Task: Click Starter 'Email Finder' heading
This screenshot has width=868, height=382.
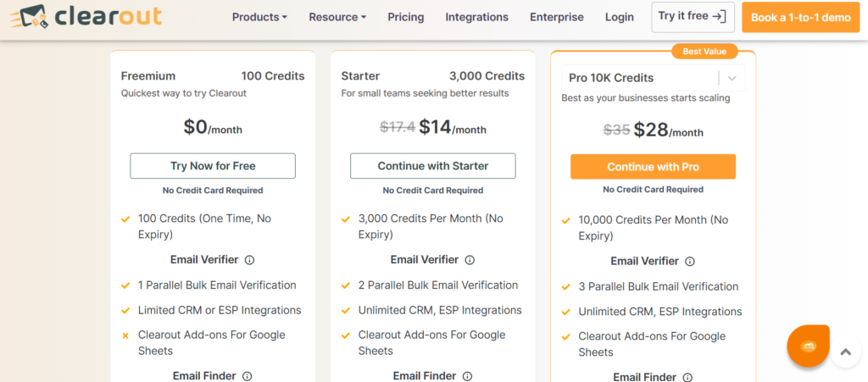Action: tap(425, 376)
